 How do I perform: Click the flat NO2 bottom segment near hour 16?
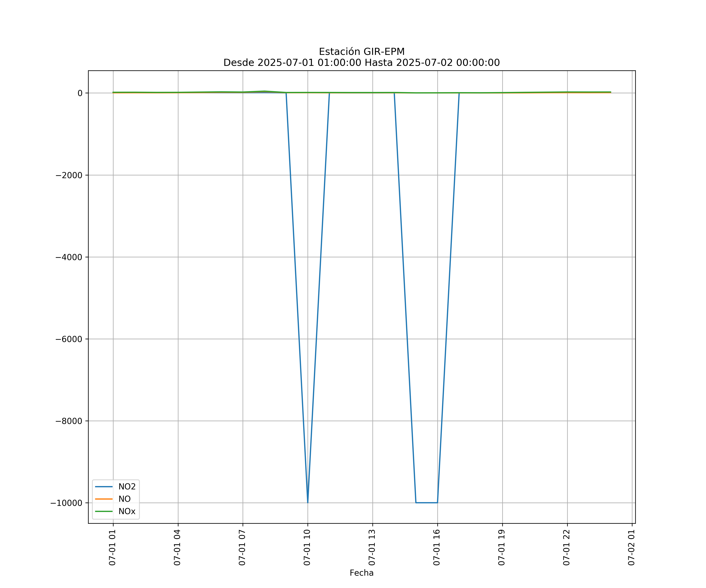pyautogui.click(x=426, y=503)
